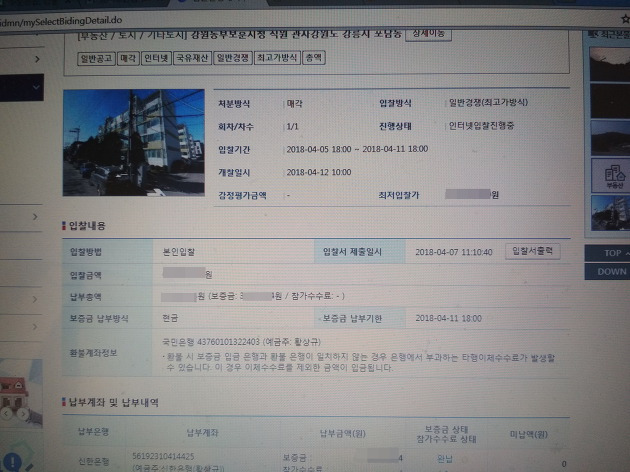The height and width of the screenshot is (472, 630).
Task: Bookmark page with the star icon
Action: tap(625, 18)
